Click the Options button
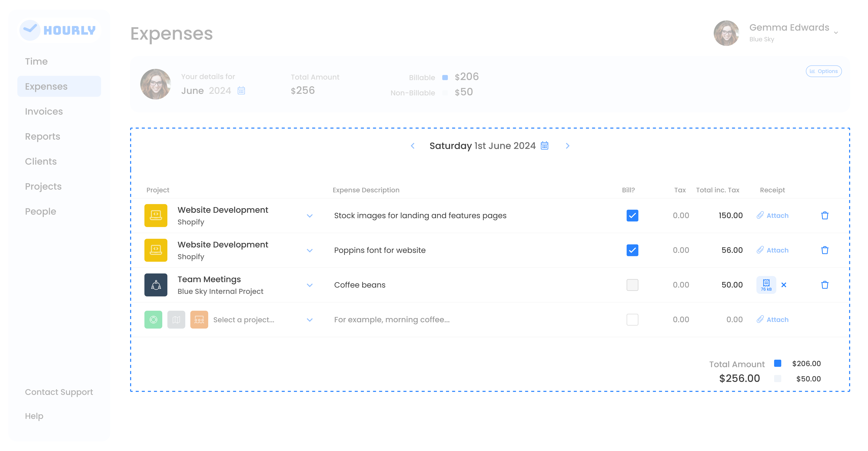The image size is (868, 451). (824, 71)
